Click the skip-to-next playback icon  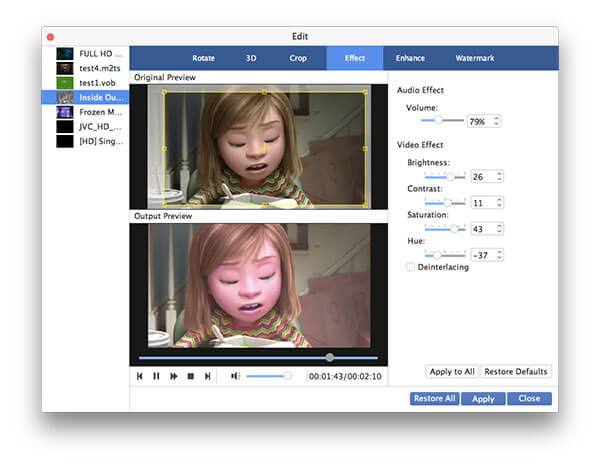tap(207, 376)
